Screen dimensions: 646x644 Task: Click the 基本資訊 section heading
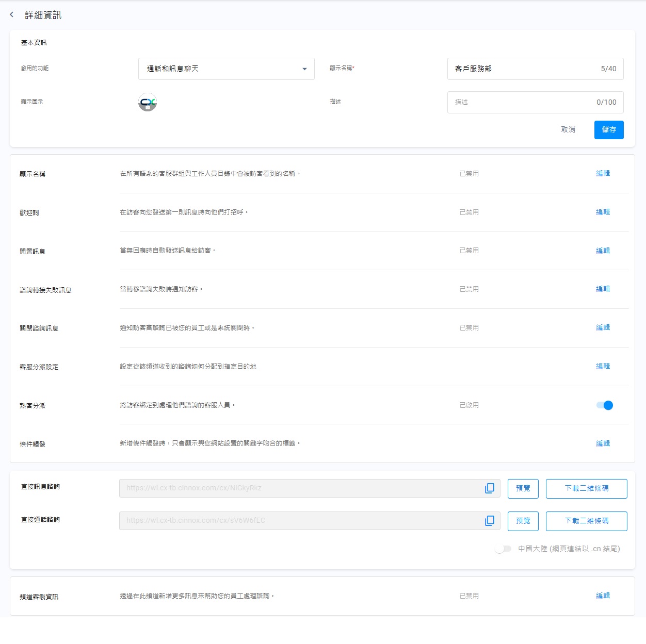click(34, 43)
